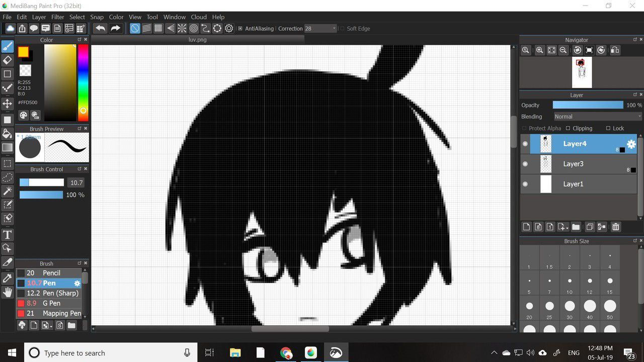
Task: Click the layer Opacity slider
Action: (587, 105)
